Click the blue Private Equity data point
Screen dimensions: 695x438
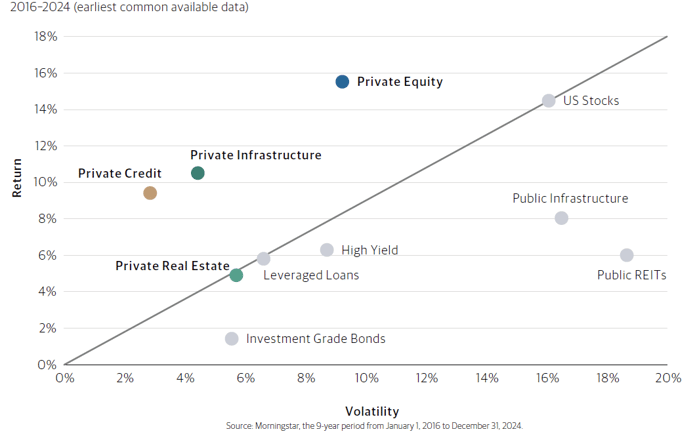(x=342, y=82)
